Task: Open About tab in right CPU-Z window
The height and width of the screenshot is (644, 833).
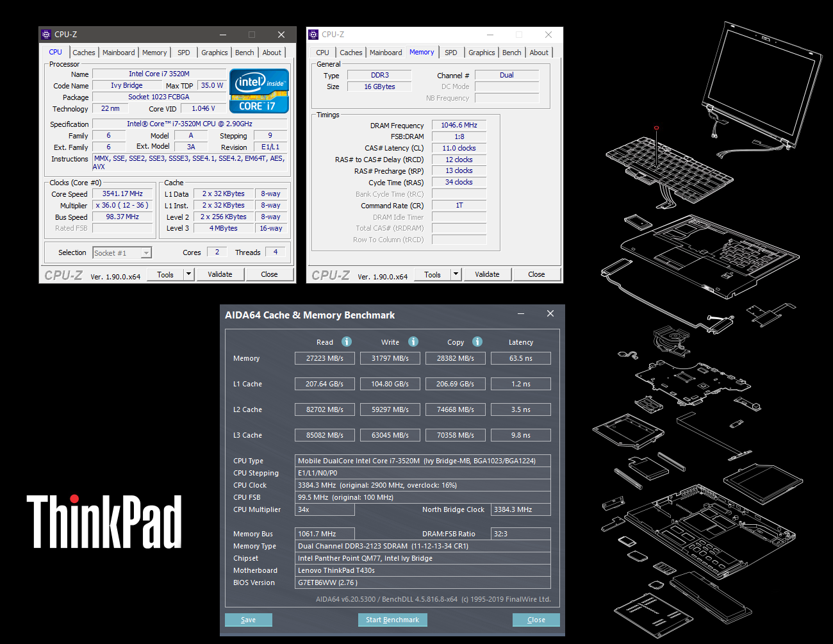Action: click(x=539, y=53)
